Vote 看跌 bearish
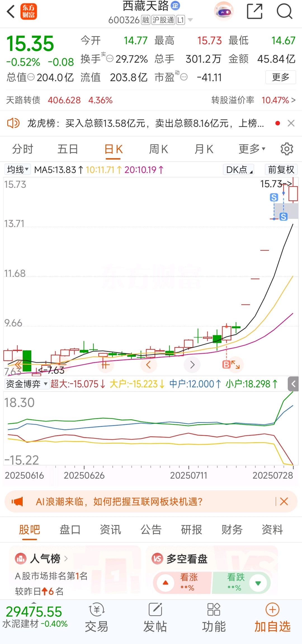 point(241,583)
